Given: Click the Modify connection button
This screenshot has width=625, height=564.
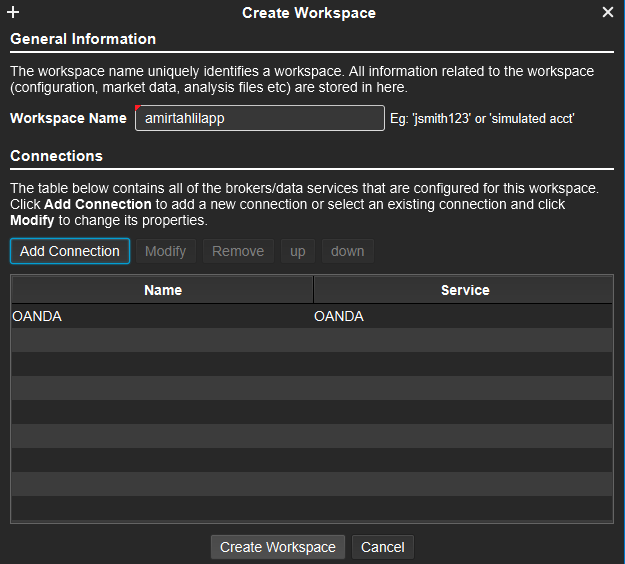Looking at the screenshot, I should click(x=165, y=251).
